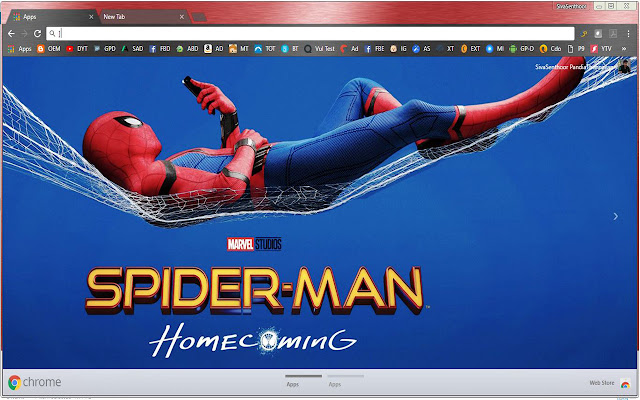640x400 pixels.
Task: Click the profile avatar picture
Action: coord(624,66)
